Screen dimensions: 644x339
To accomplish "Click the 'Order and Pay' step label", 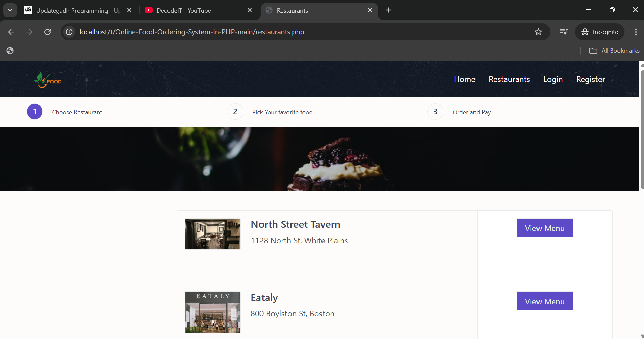I will coord(471,112).
